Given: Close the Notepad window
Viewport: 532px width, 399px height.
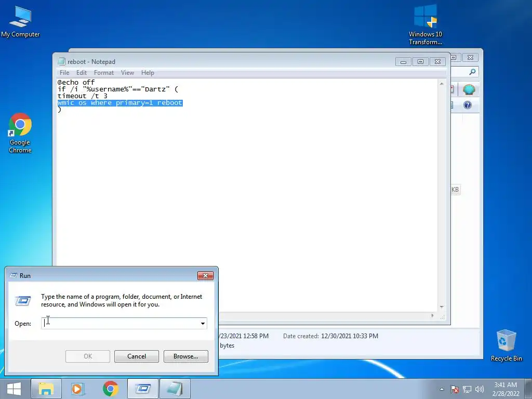Looking at the screenshot, I should [437, 62].
